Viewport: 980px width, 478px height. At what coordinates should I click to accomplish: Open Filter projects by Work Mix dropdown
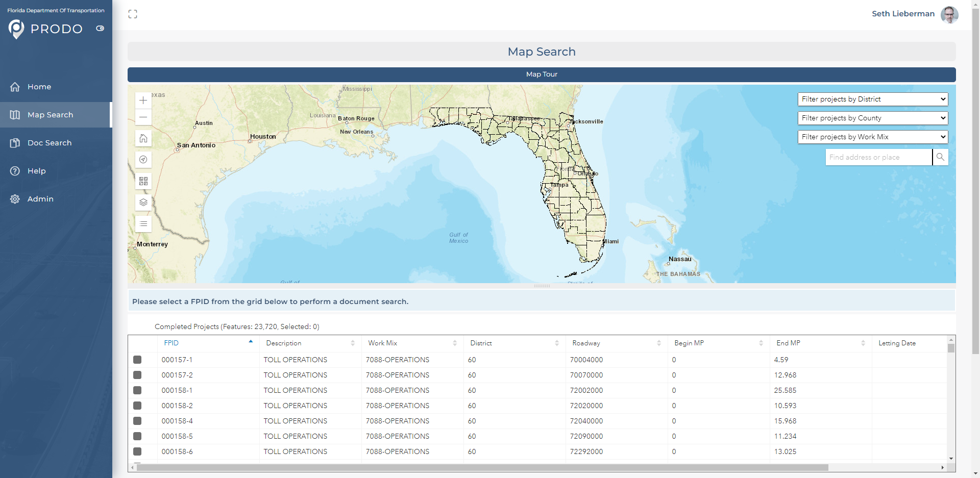[873, 137]
